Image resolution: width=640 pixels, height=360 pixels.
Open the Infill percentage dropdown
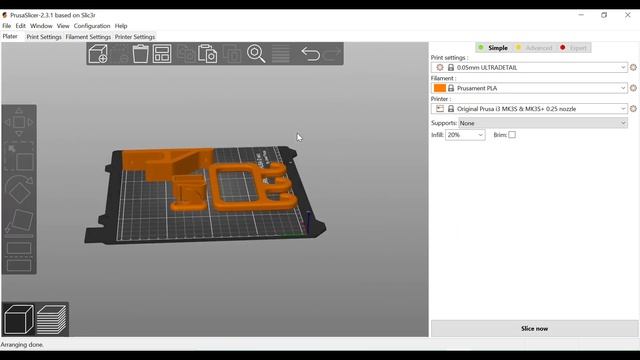pyautogui.click(x=465, y=135)
